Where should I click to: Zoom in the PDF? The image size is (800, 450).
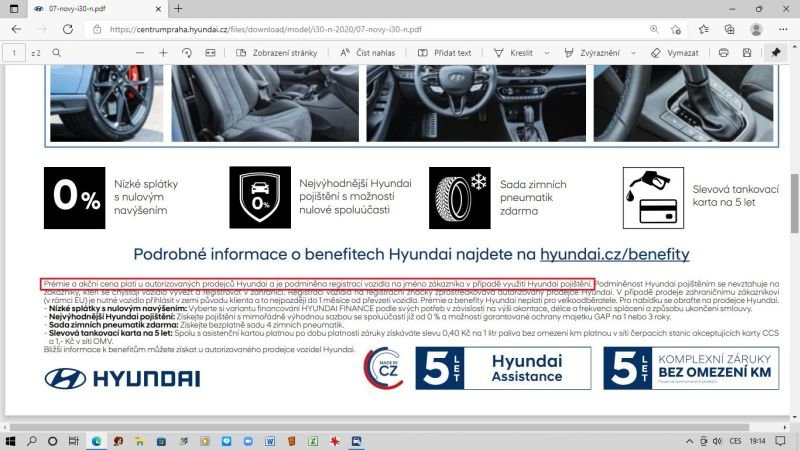pos(163,53)
